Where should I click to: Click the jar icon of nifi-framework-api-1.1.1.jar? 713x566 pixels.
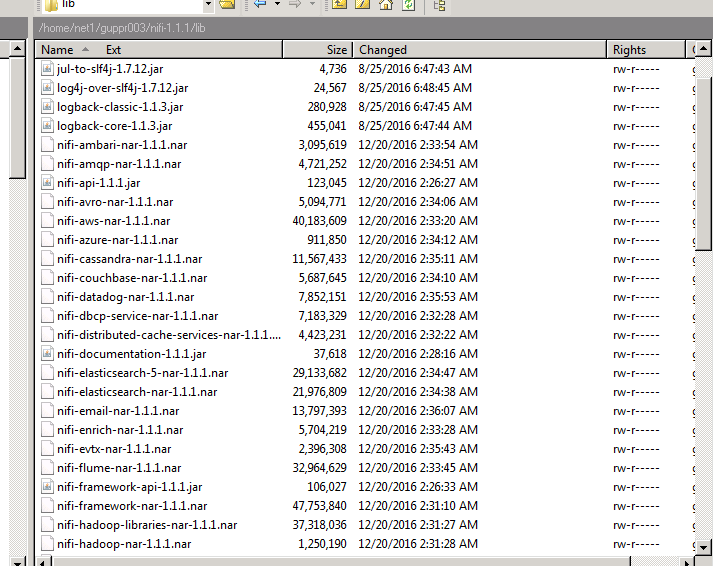click(47, 487)
